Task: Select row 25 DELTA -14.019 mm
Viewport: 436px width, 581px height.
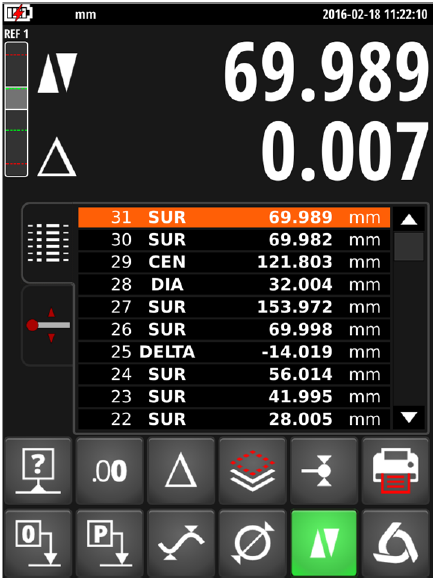Action: pyautogui.click(x=234, y=352)
